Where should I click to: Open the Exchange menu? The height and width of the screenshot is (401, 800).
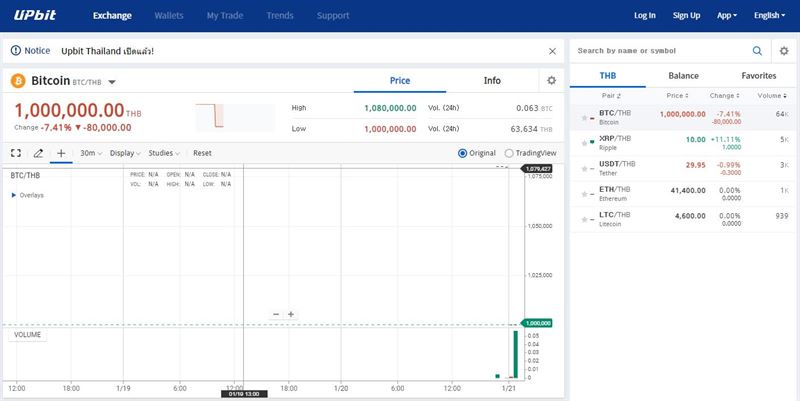tap(112, 15)
